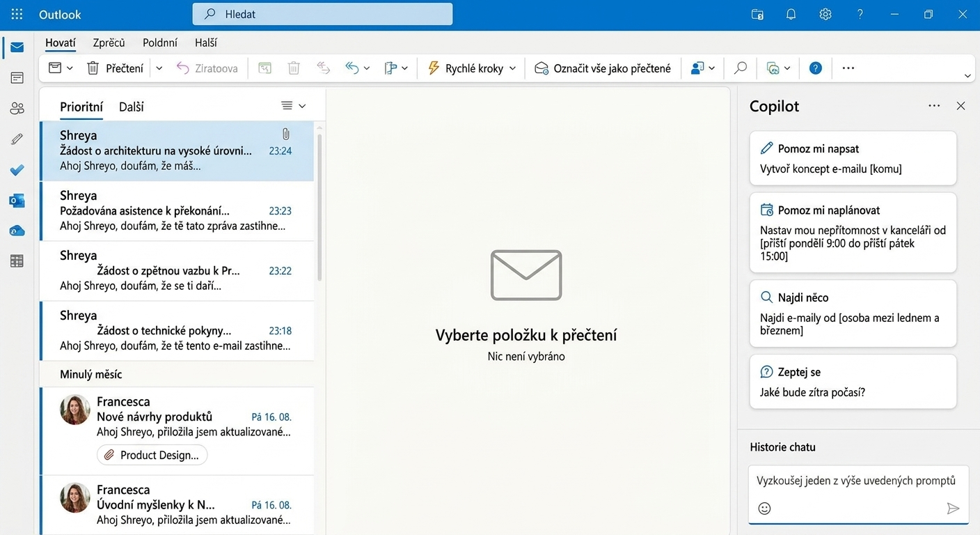Open the Calendar icon in left sidebar

tap(17, 78)
